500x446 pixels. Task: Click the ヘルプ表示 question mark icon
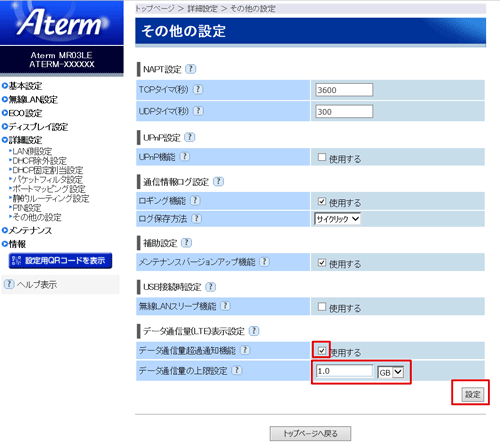pos(9,284)
